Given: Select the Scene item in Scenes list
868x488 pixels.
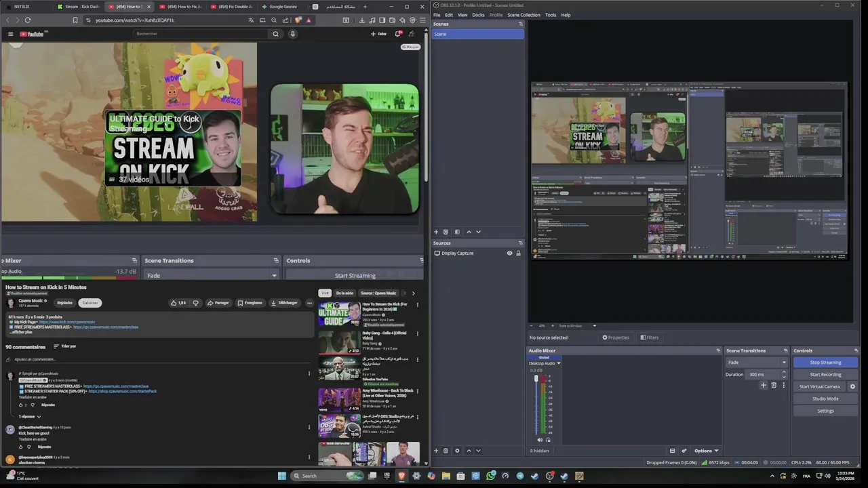Looking at the screenshot, I should point(477,34).
